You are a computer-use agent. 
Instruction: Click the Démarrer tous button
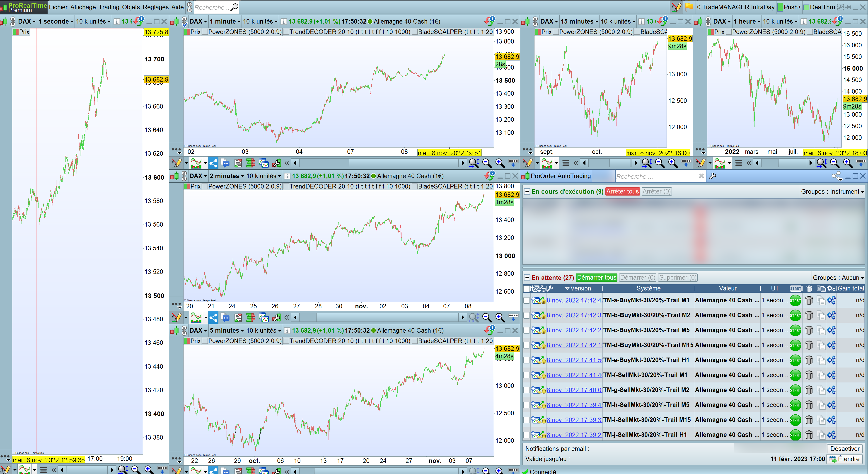pyautogui.click(x=596, y=278)
